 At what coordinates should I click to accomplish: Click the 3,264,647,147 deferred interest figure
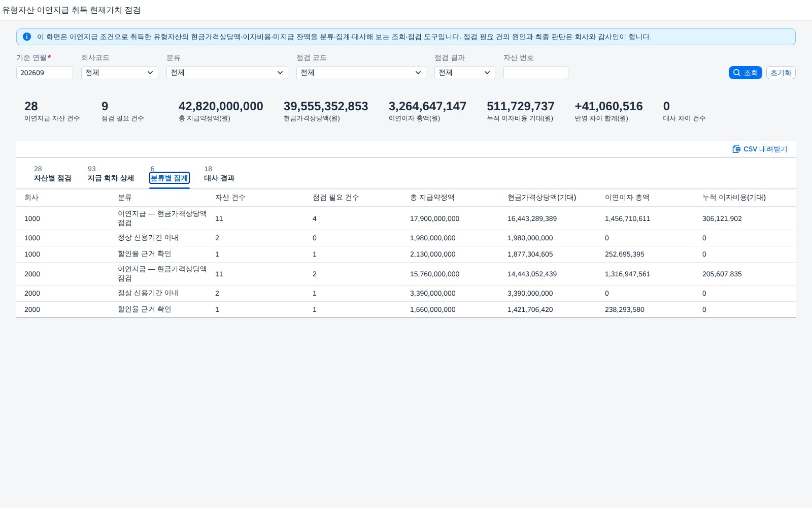click(x=427, y=106)
